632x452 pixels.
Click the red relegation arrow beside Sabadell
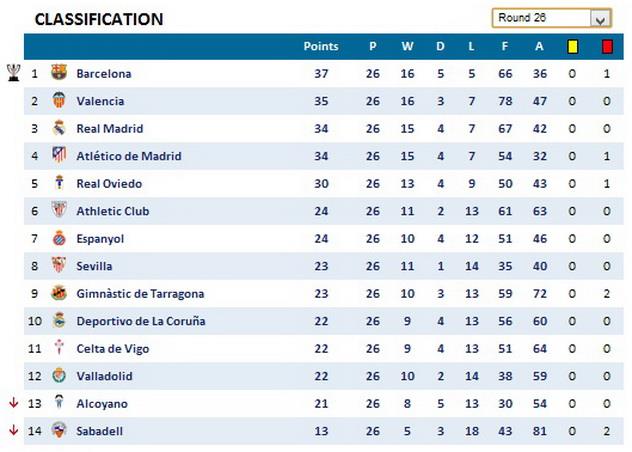pos(13,431)
